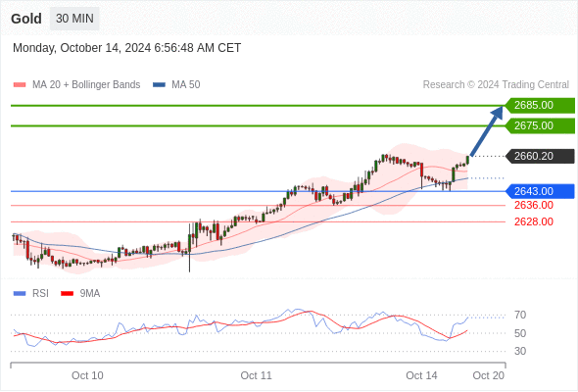The height and width of the screenshot is (392, 578).
Task: Click the blue 2643.00 pivot tag
Action: 540,191
